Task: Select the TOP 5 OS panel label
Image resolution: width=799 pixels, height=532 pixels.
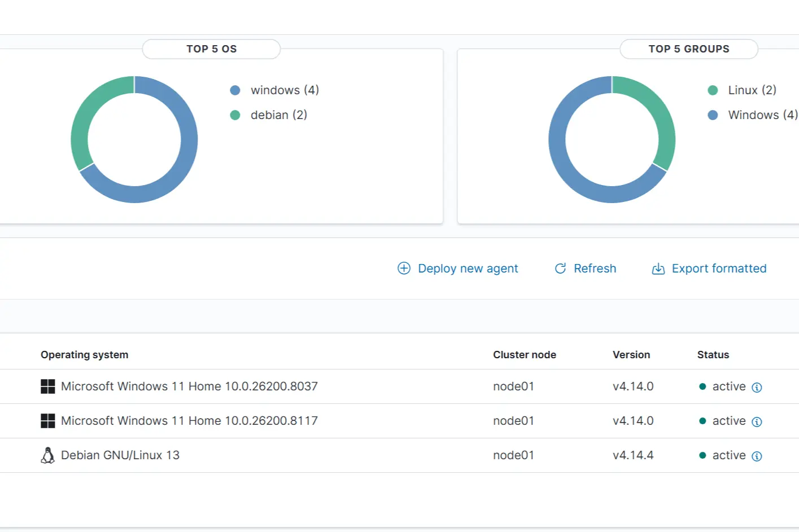Action: (x=212, y=49)
